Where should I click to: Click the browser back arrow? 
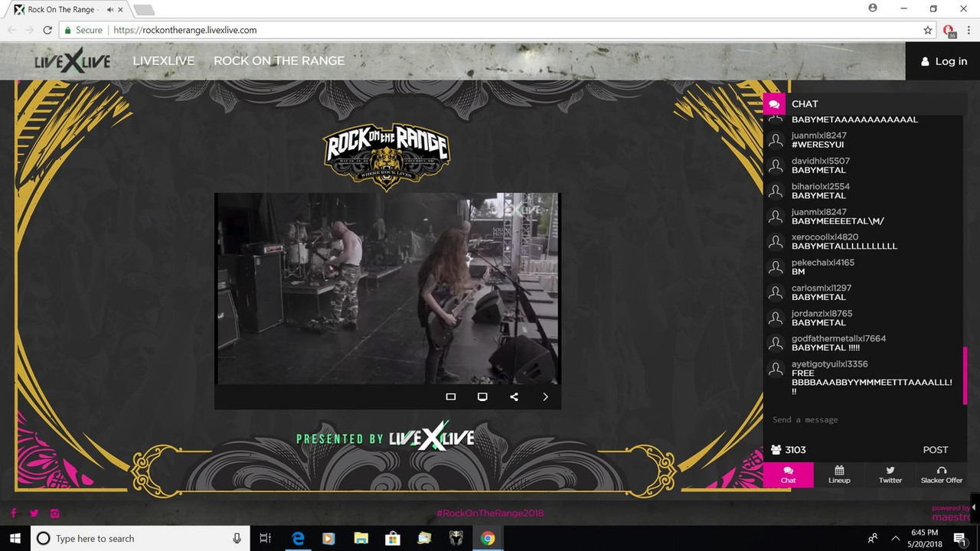point(11,30)
